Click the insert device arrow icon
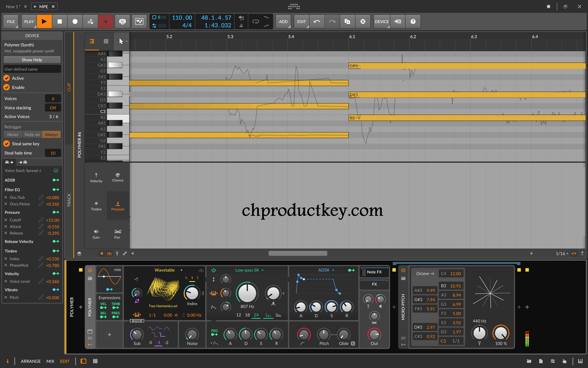 coord(398,21)
